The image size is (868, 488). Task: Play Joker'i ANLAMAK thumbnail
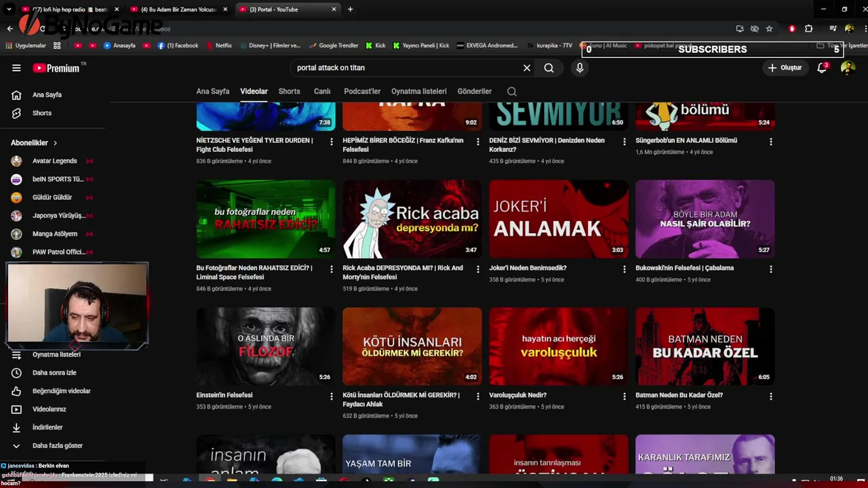pyautogui.click(x=559, y=219)
